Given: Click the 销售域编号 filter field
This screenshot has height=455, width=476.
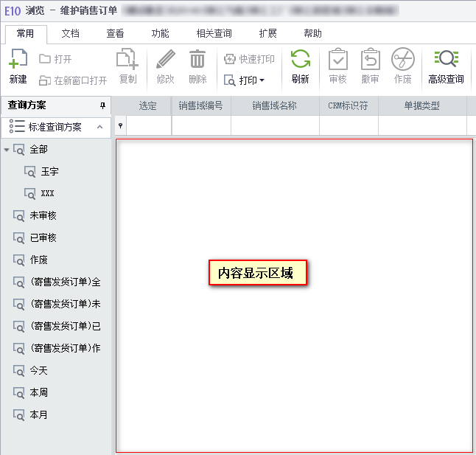Looking at the screenshot, I should (x=201, y=127).
